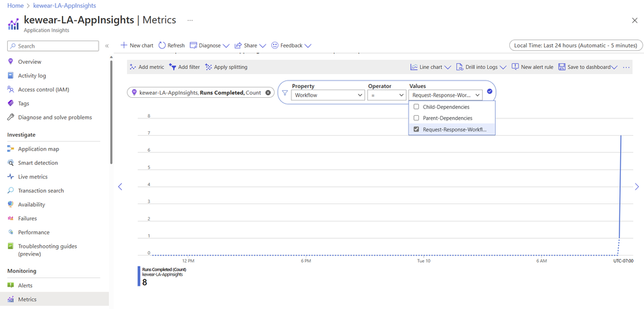Click the sidebar vertical scrollbar
The height and width of the screenshot is (309, 644).
tap(112, 112)
